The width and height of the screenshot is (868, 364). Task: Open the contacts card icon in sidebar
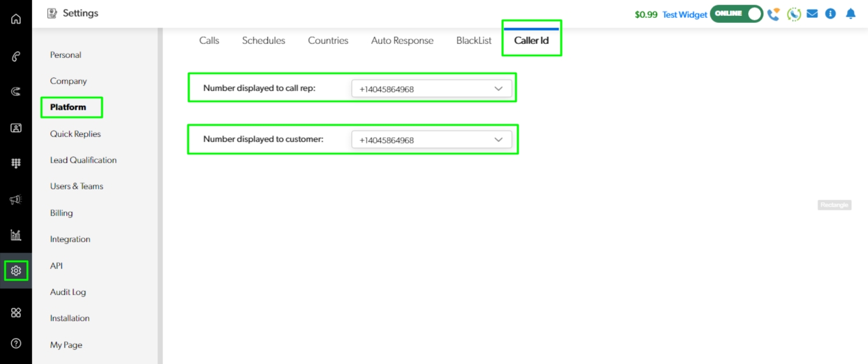click(x=16, y=127)
